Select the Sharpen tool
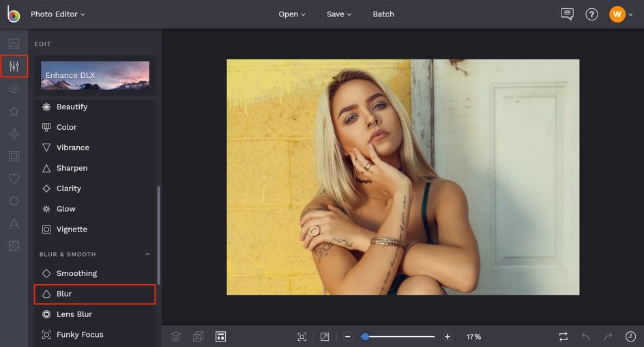Screen dimensions: 644x347 95,168
